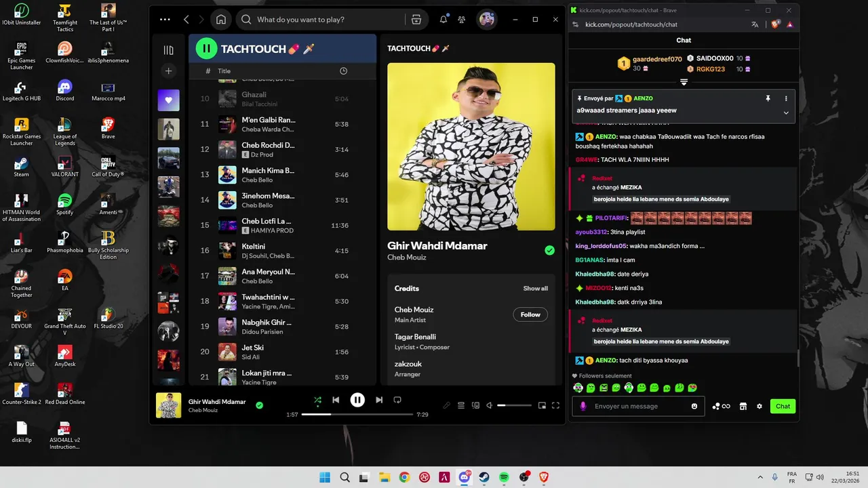Toggle saved checkmark in bottom player bar
Viewport: 868px width, 488px height.
point(259,405)
